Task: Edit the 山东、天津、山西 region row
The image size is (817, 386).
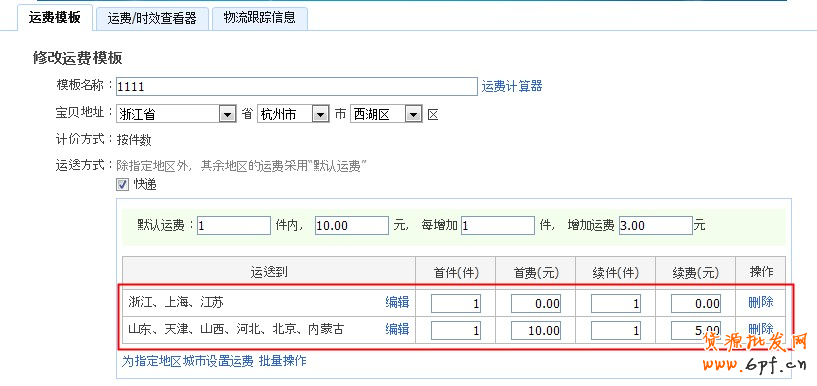Action: (397, 329)
